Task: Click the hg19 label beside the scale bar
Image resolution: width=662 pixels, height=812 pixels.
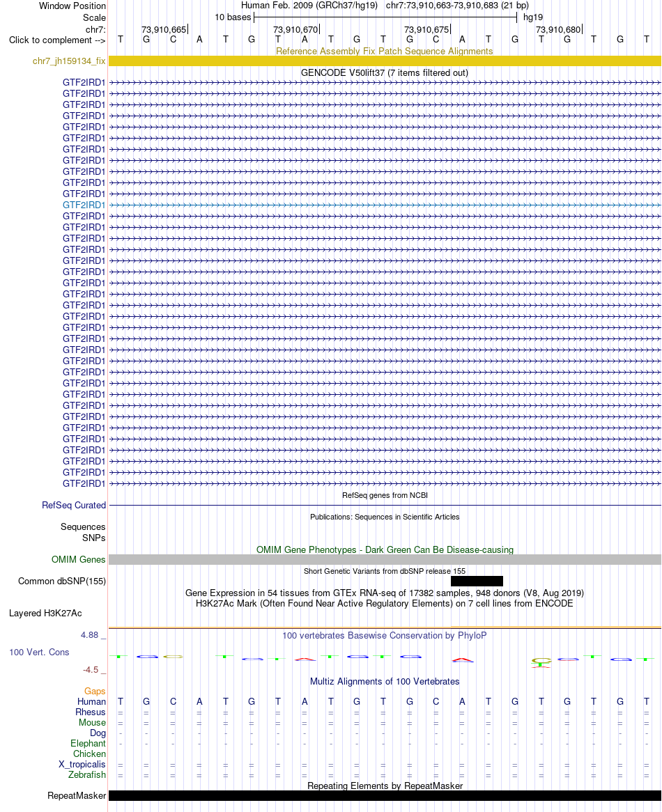Action: (533, 17)
